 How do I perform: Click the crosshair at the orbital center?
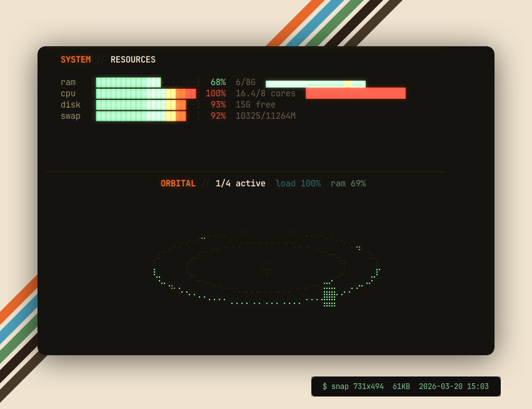267,270
